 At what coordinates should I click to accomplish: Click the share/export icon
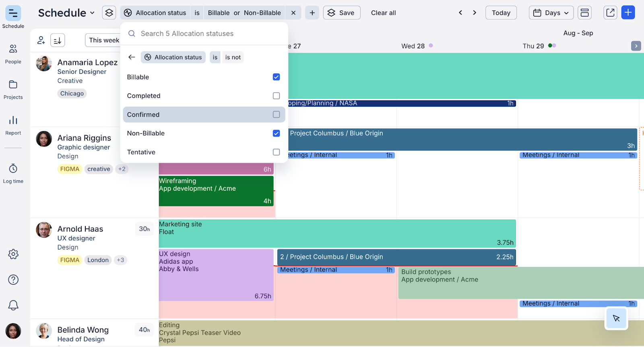click(611, 13)
